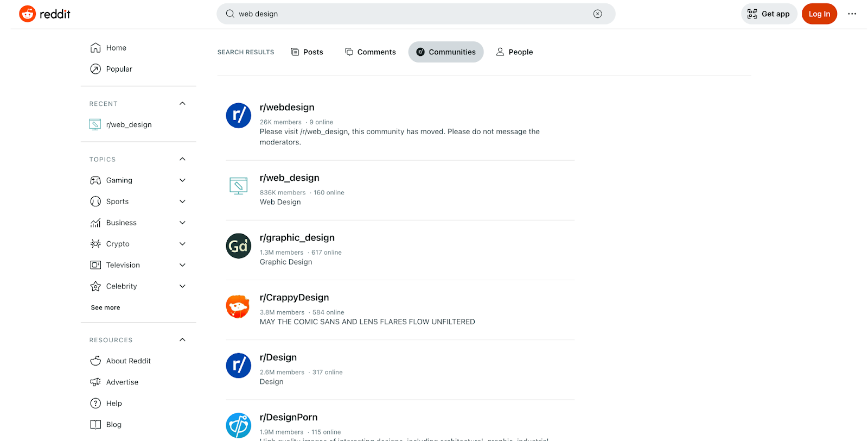Click the About Reddit label
Screen dimensions: 868x441
(x=129, y=361)
